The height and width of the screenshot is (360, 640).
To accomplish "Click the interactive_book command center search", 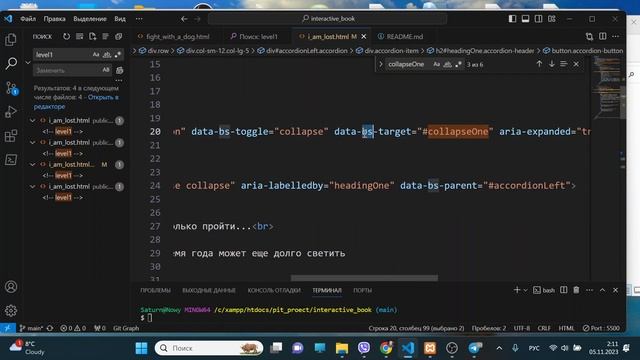I will (328, 19).
